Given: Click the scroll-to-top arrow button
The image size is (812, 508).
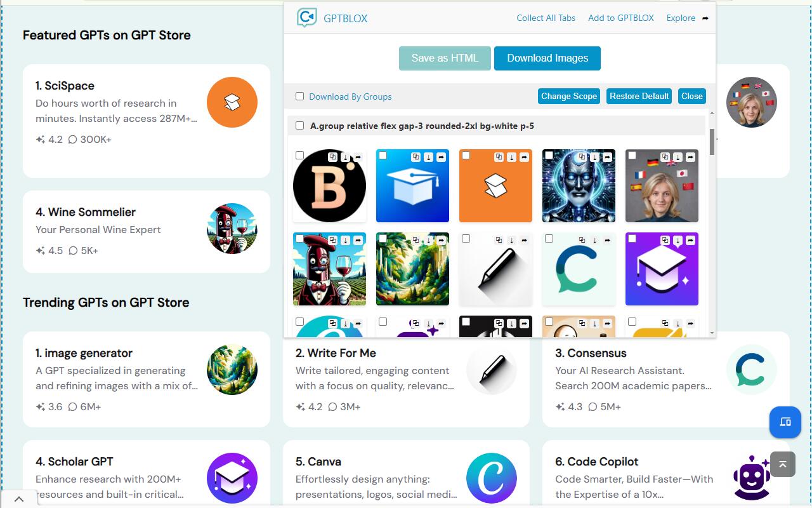Looking at the screenshot, I should [x=783, y=464].
